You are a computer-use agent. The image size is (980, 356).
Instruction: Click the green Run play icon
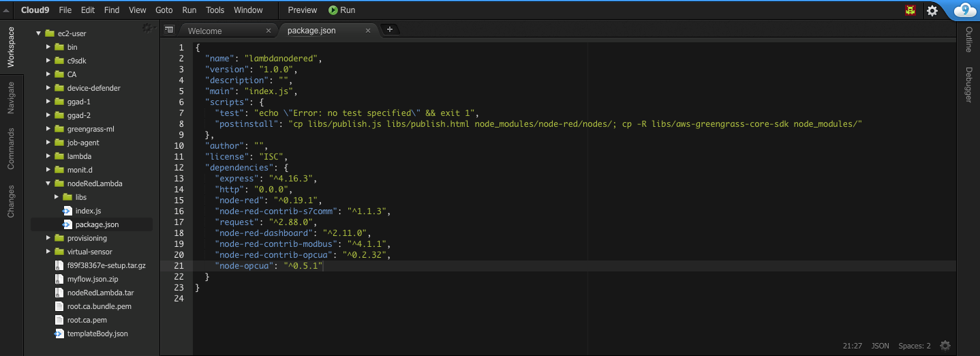333,10
